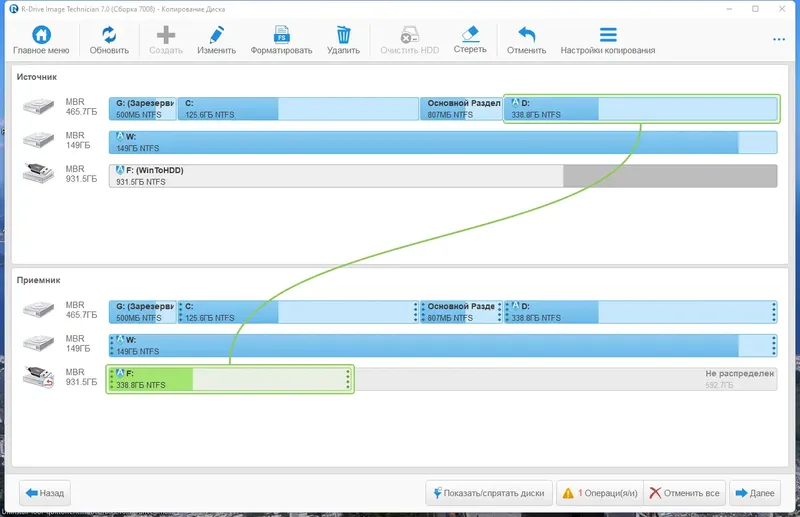Click right resize handle of destination F:
The image size is (800, 517).
pyautogui.click(x=348, y=379)
